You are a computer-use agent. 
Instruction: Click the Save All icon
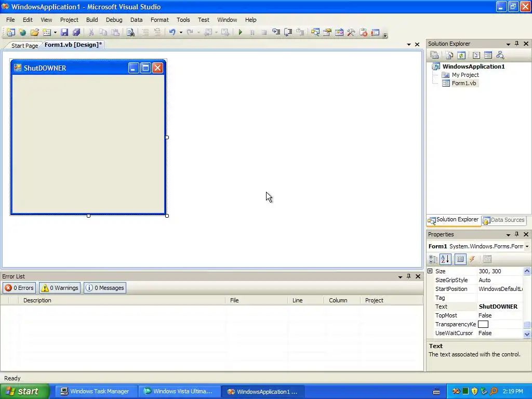click(x=76, y=32)
